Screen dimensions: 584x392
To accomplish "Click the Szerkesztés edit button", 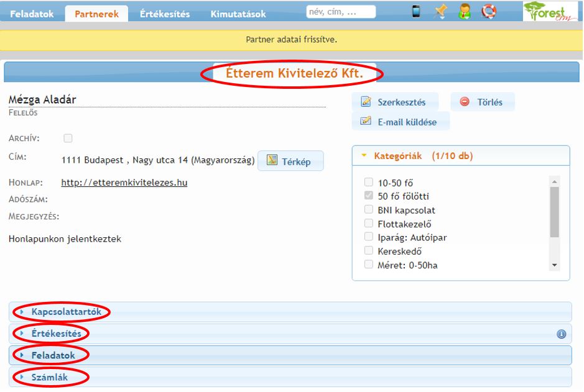I will (x=394, y=102).
